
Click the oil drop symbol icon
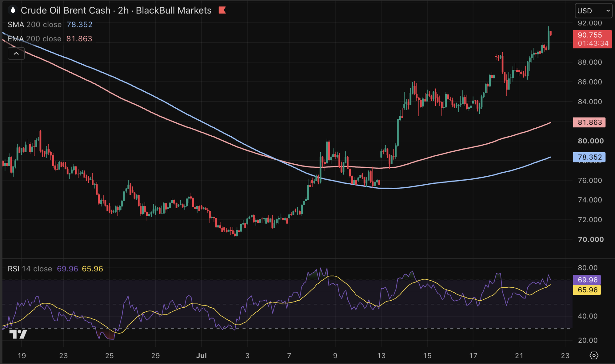[x=13, y=10]
